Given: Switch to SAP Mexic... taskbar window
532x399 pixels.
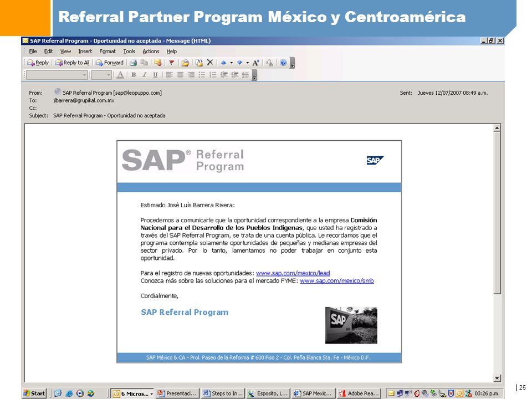Looking at the screenshot, I should [313, 393].
